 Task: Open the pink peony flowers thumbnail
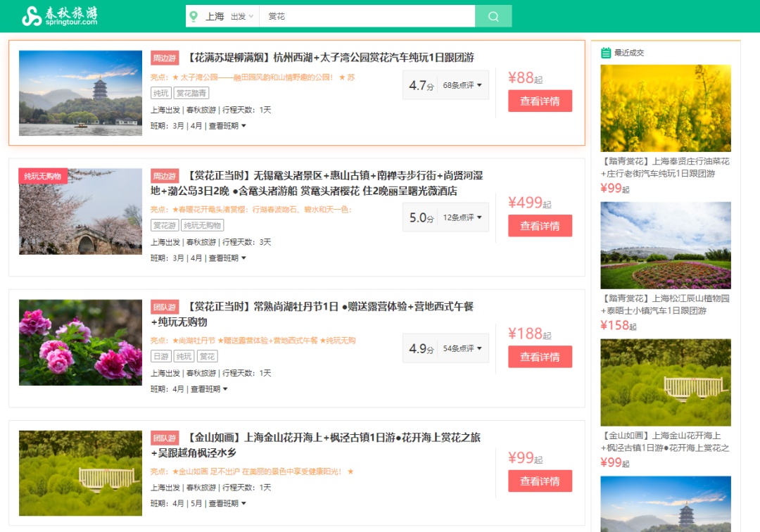point(80,343)
